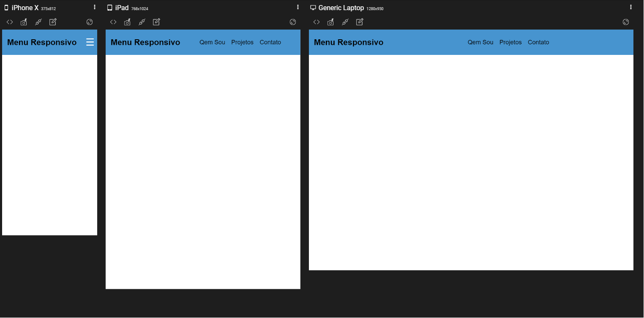The image size is (644, 318).
Task: Click the screenshot camera icon for iPhone X
Action: point(24,22)
